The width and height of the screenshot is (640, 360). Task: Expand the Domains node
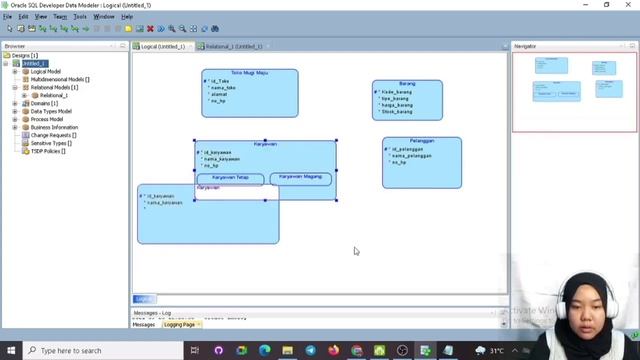pyautogui.click(x=15, y=103)
